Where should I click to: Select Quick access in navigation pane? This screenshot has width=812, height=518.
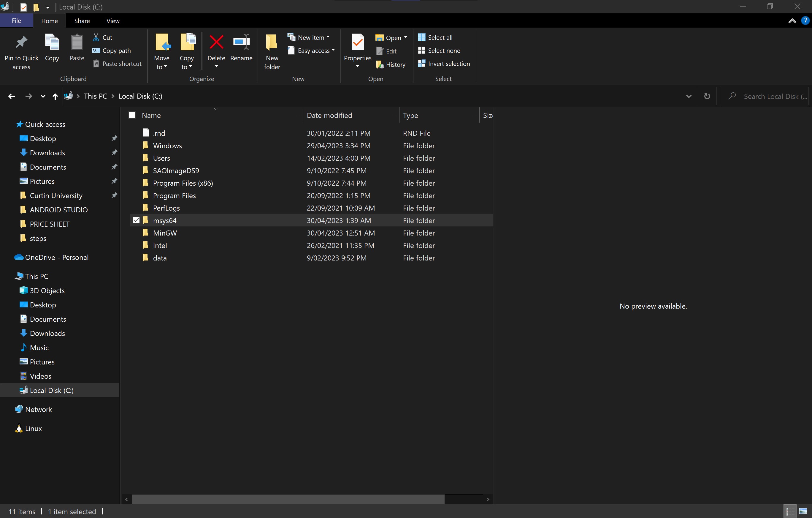click(x=45, y=124)
